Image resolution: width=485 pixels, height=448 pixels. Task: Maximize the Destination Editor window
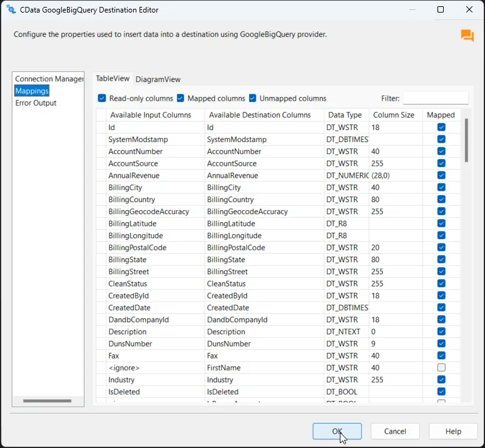[441, 10]
